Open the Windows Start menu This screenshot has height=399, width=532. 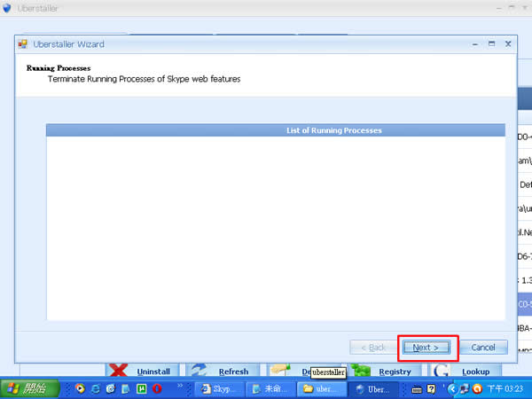click(x=29, y=389)
